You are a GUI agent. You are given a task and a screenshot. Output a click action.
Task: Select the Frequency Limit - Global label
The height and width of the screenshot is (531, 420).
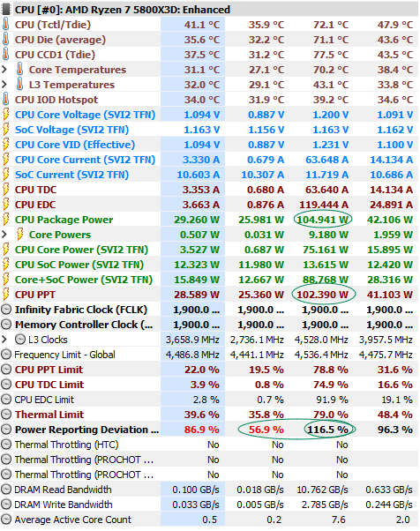(65, 355)
